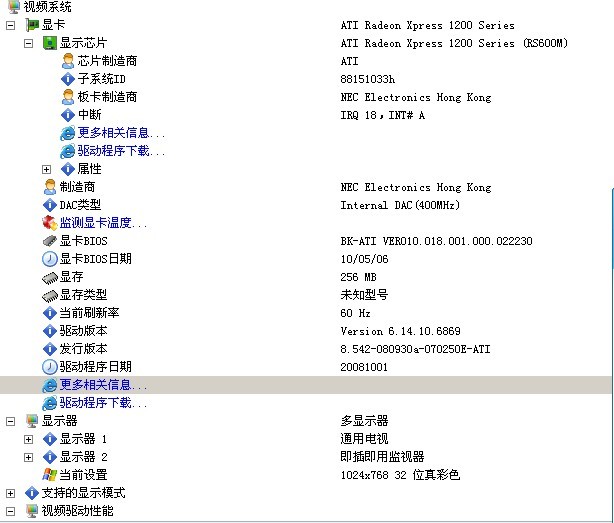The width and height of the screenshot is (614, 523).
Task: Expand 显示器 1 details
Action: pos(29,440)
